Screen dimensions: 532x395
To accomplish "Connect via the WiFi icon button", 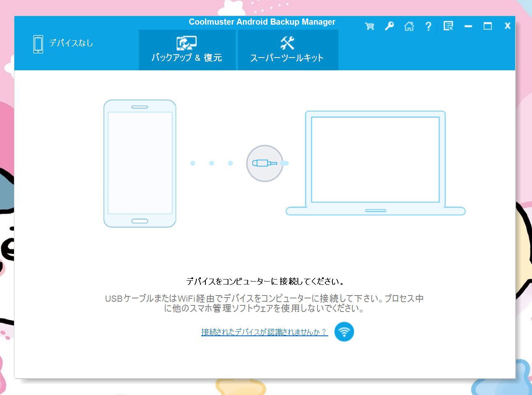I will pos(344,332).
